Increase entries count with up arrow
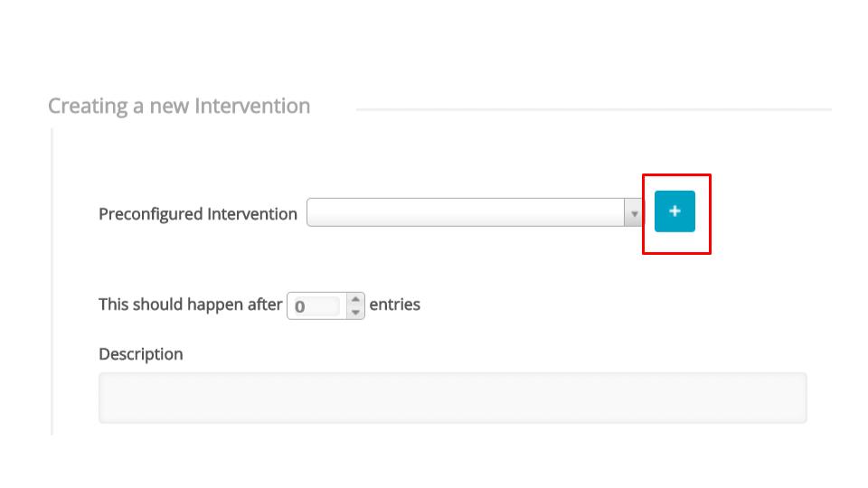Viewport: 868px width, 488px height. 356,299
